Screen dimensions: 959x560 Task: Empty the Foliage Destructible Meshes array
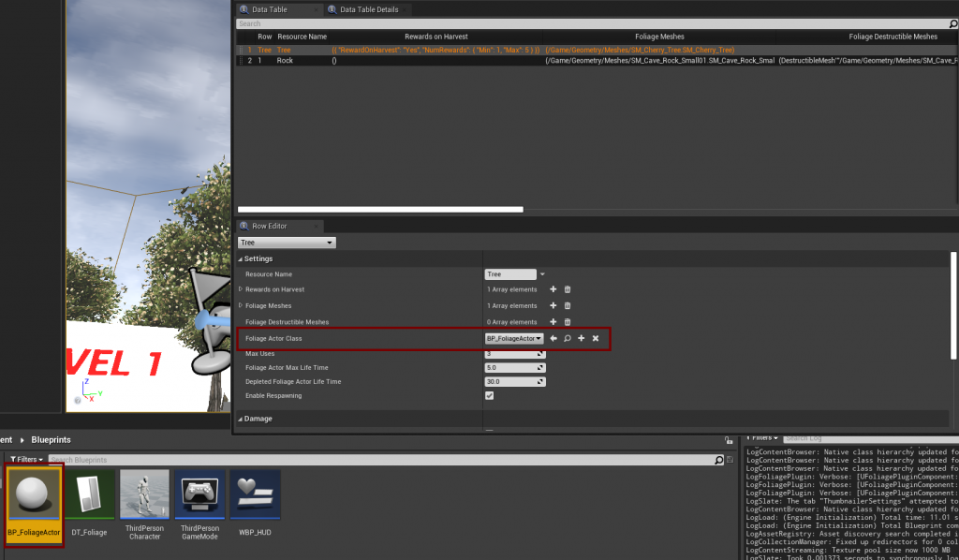point(567,322)
